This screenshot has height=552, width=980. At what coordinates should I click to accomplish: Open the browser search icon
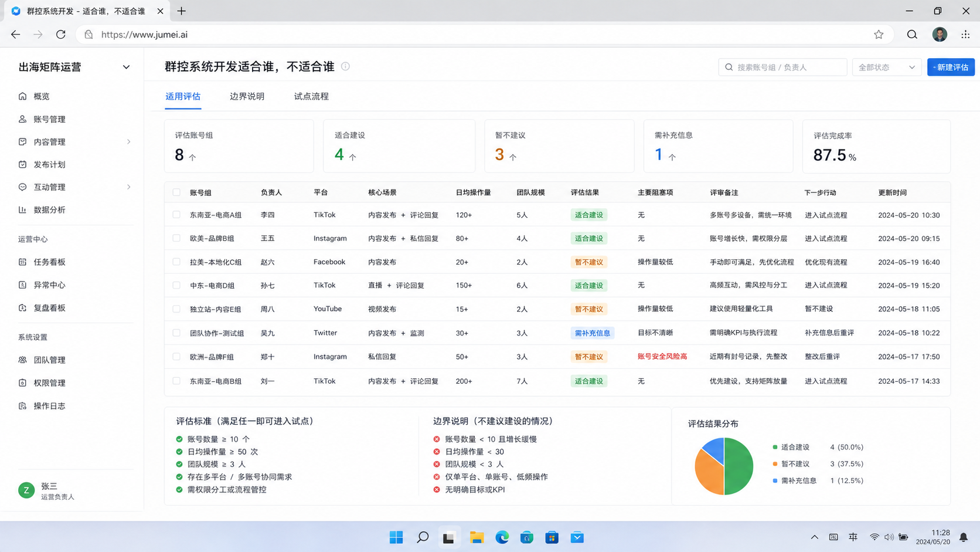[912, 35]
